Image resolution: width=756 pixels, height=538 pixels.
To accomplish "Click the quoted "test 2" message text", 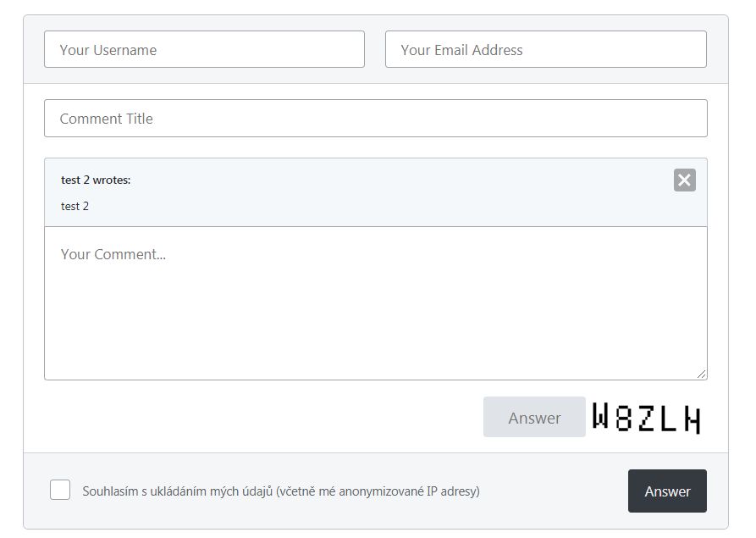I will [74, 206].
